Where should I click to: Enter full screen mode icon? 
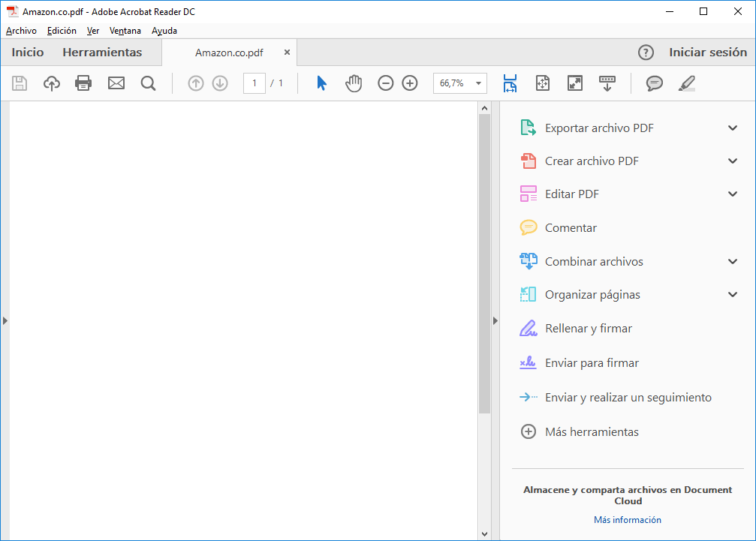pos(575,83)
